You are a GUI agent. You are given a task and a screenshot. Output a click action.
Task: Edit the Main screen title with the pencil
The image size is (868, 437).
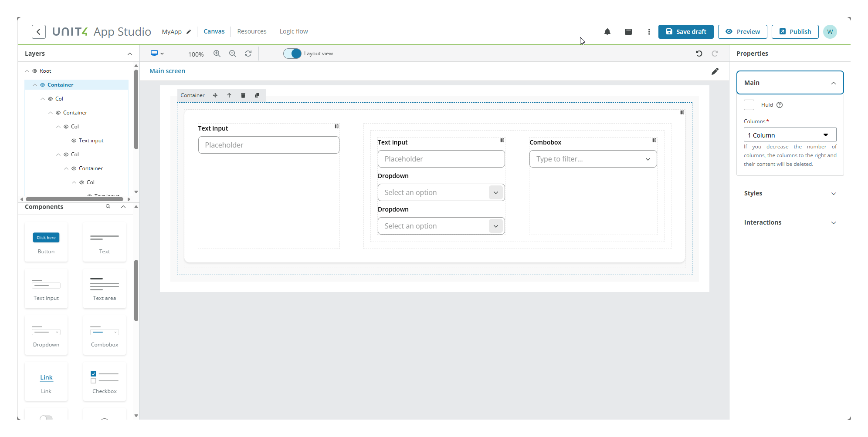pos(715,71)
